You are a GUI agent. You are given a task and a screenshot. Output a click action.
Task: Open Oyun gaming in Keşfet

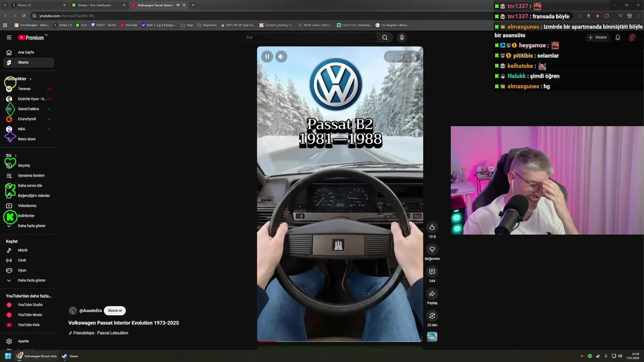(x=28, y=270)
